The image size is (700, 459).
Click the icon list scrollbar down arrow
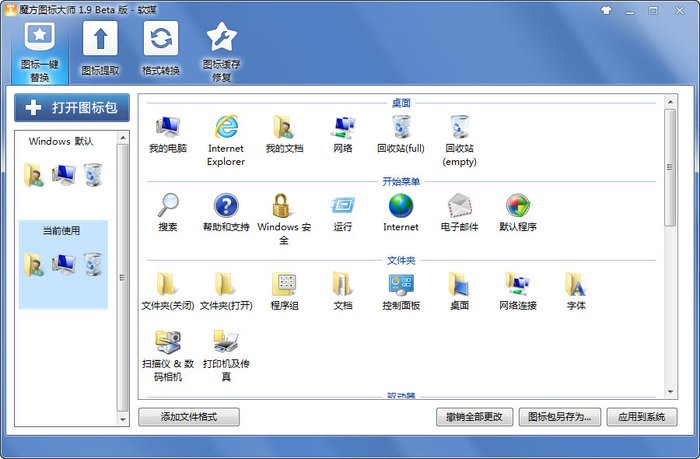670,392
